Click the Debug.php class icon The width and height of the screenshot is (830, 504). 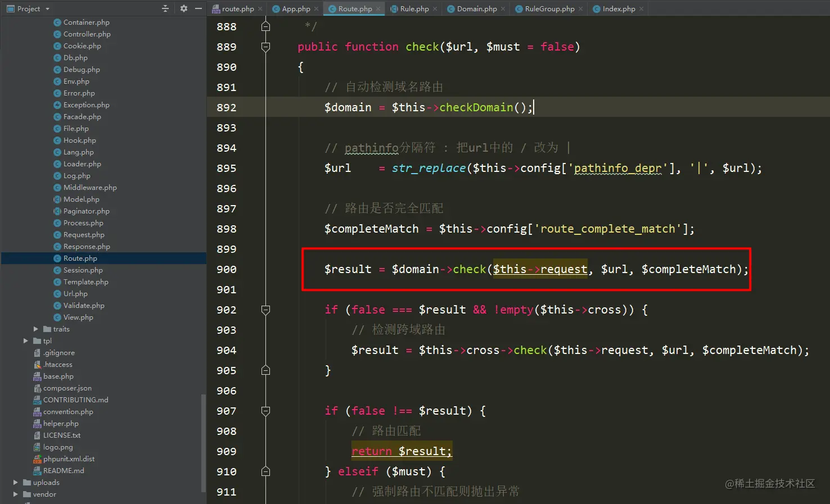point(57,70)
